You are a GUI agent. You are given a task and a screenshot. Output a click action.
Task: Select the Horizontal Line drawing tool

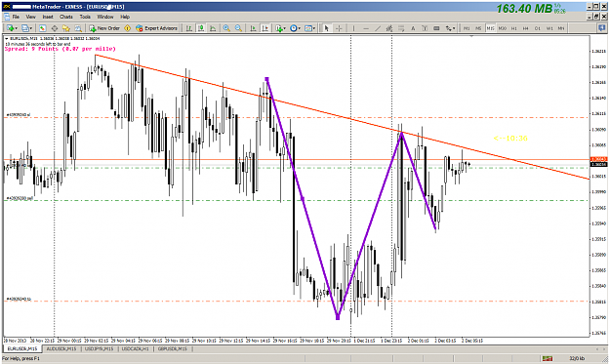pos(366,28)
